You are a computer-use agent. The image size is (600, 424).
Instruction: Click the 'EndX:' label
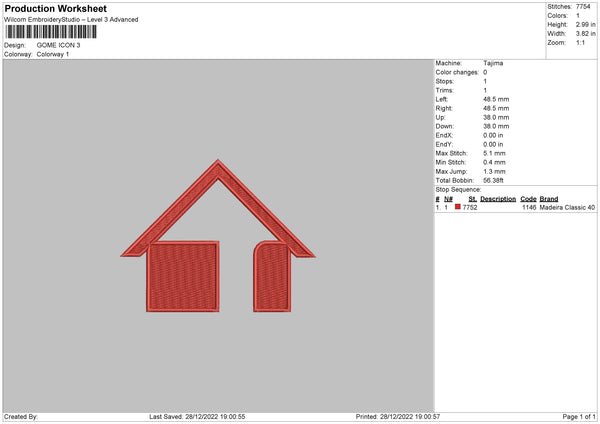[444, 135]
